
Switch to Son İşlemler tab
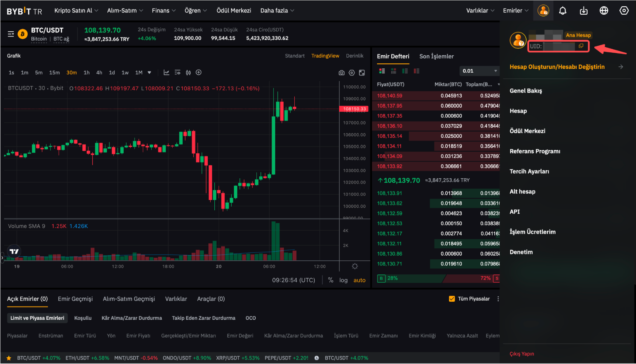point(436,56)
